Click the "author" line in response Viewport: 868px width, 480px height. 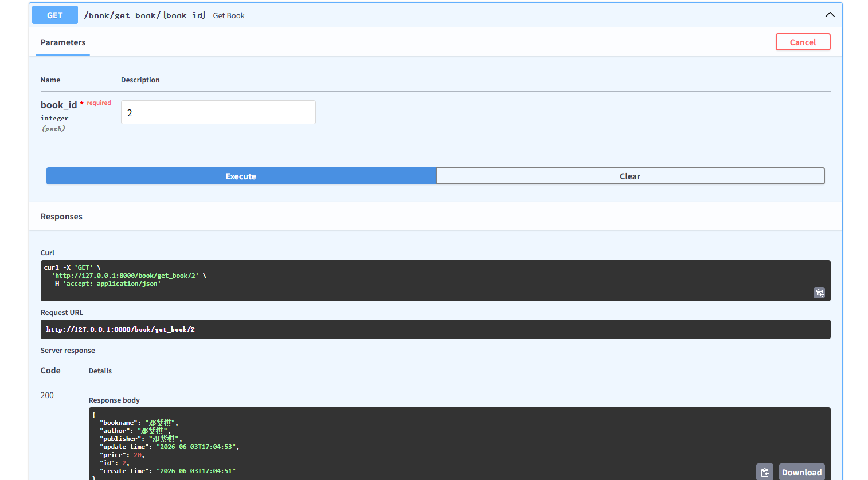pos(135,431)
